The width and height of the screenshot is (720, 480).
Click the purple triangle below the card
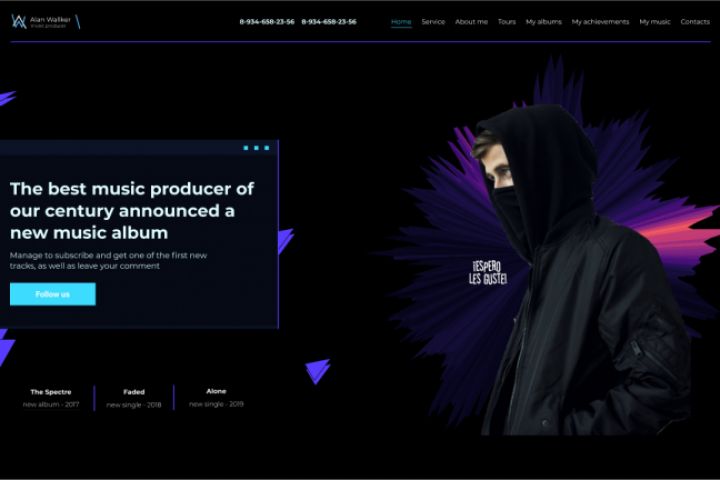tap(318, 371)
